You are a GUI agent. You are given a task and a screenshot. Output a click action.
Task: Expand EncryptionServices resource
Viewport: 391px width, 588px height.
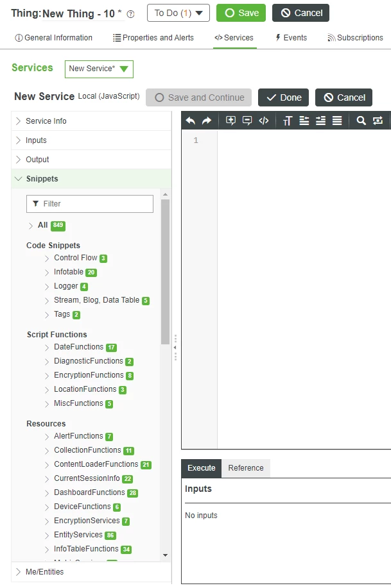(x=47, y=521)
